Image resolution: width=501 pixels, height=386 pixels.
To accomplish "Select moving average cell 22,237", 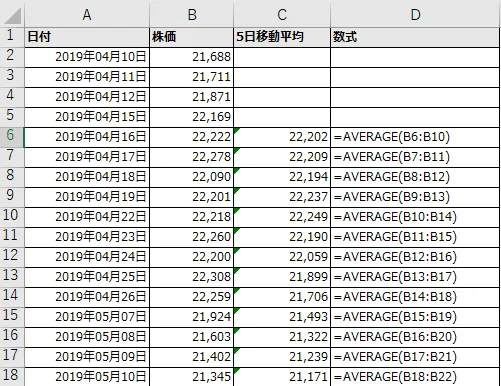I will (282, 197).
